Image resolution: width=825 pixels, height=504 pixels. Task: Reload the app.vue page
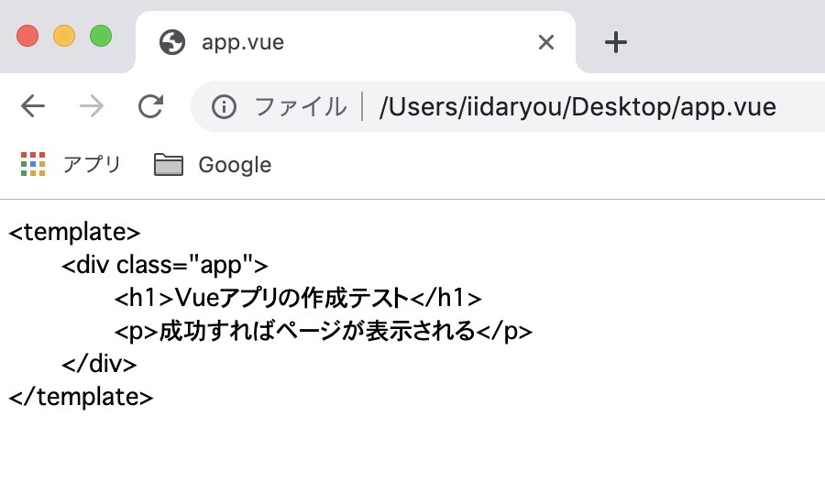151,106
